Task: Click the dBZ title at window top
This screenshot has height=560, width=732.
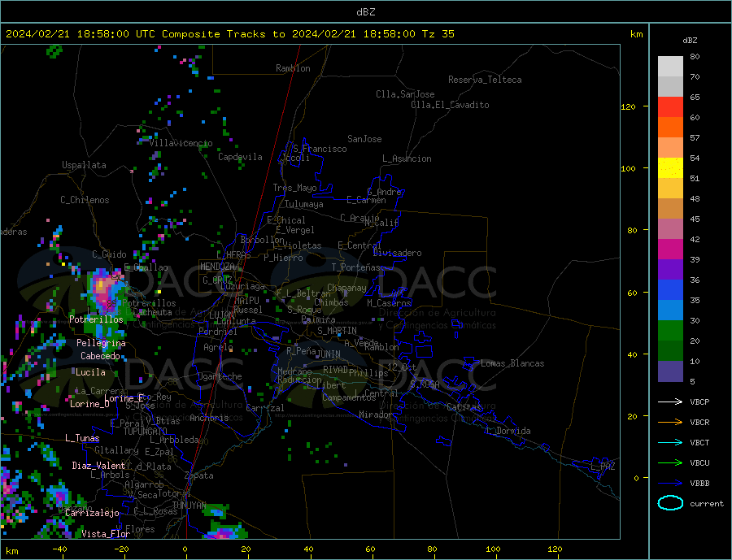Action: pyautogui.click(x=365, y=12)
